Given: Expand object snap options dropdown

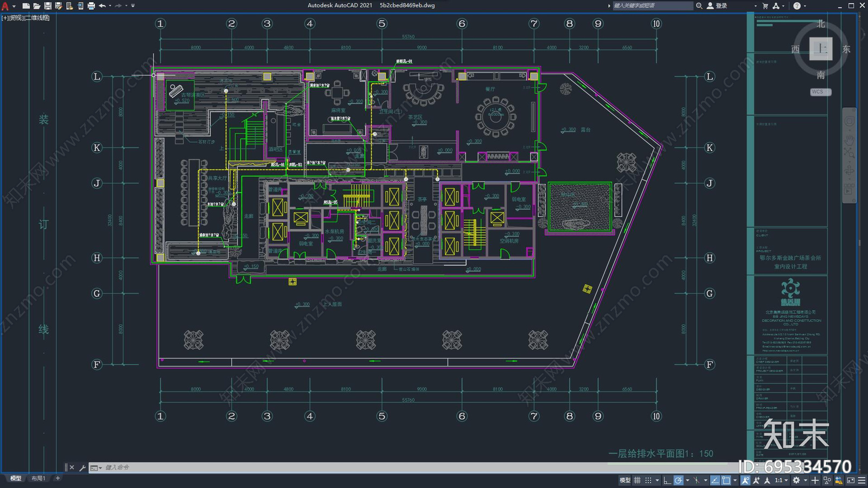Looking at the screenshot, I should click(x=735, y=480).
